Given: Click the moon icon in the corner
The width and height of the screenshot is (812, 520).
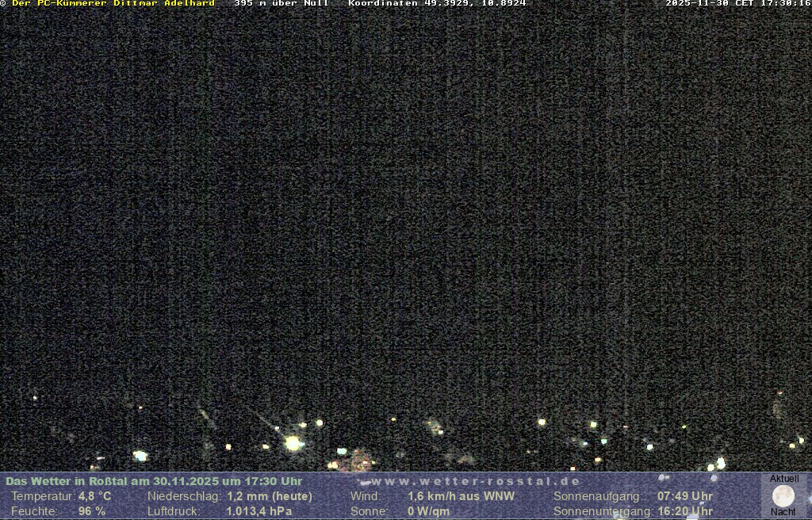Looking at the screenshot, I should pyautogui.click(x=783, y=496).
